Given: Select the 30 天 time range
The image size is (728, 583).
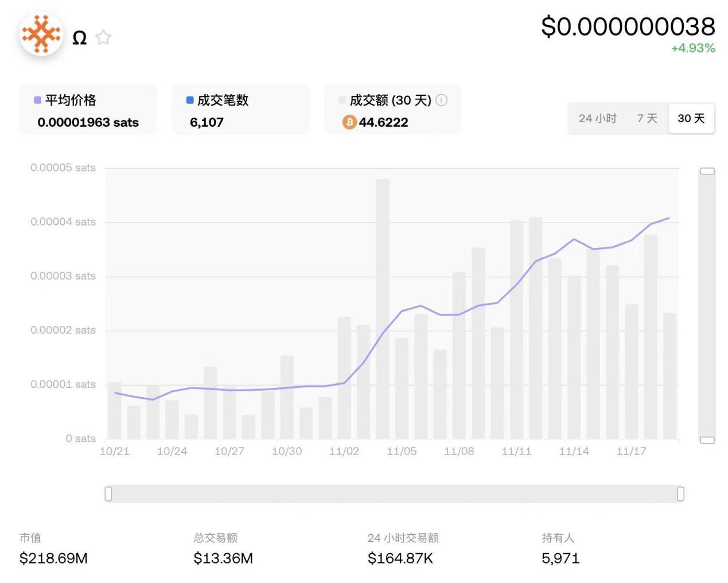Looking at the screenshot, I should pos(691,118).
